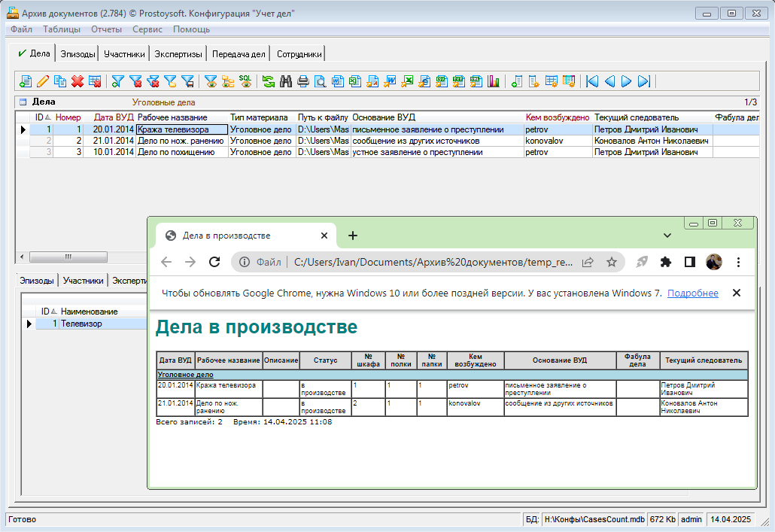
Task: Click the printer icon in toolbar
Action: tap(302, 81)
